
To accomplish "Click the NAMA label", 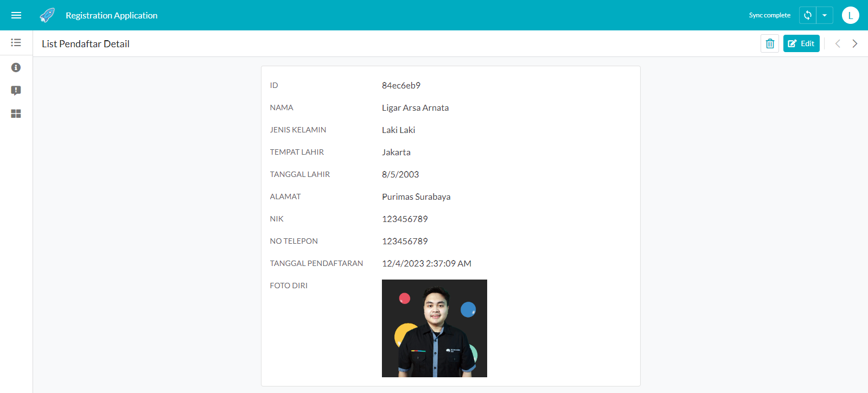I will click(282, 107).
